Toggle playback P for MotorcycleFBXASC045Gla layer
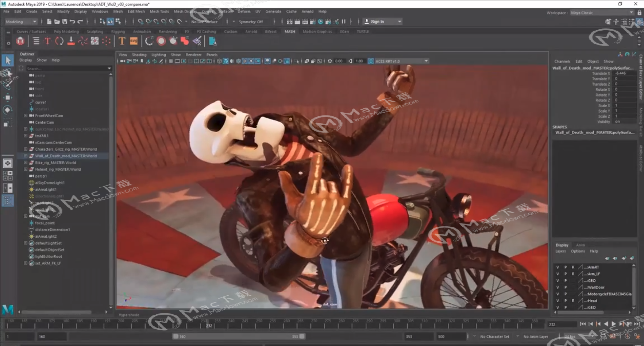The width and height of the screenshot is (644, 346). click(566, 294)
